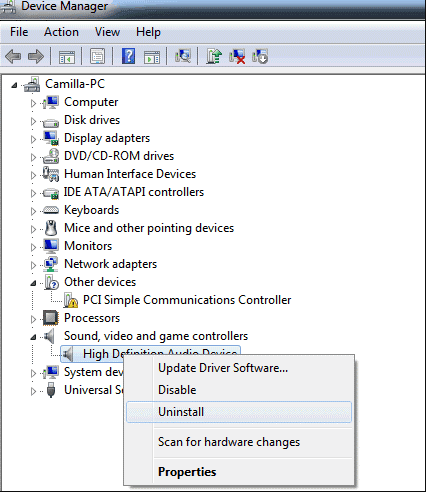This screenshot has height=492, width=426.
Task: Collapse the Other devices arrow
Action: (x=33, y=284)
